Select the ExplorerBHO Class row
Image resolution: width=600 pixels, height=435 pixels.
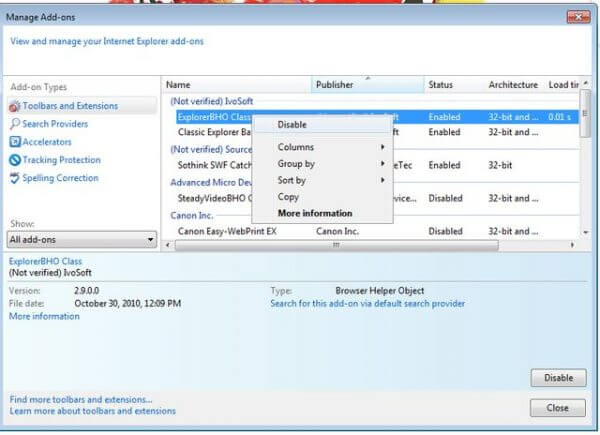point(377,117)
